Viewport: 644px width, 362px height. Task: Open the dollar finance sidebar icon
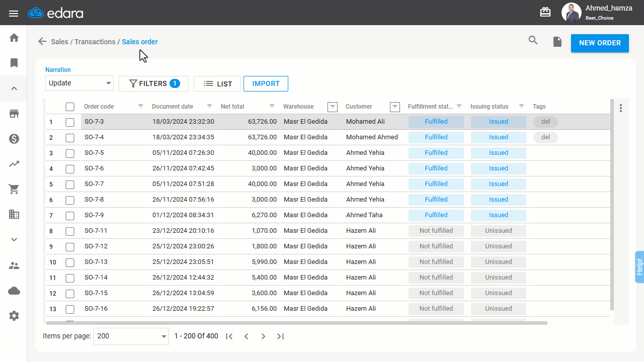14,139
